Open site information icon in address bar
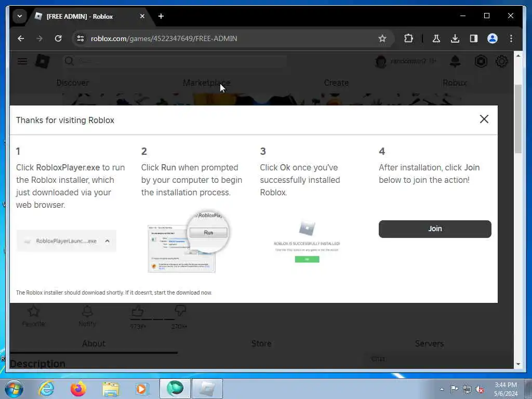This screenshot has height=399, width=532. [81, 38]
